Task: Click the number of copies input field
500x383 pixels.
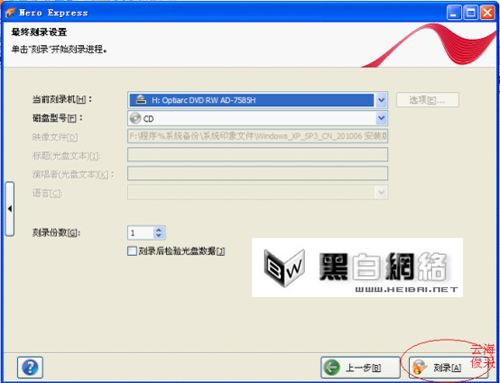Action: pyautogui.click(x=141, y=233)
